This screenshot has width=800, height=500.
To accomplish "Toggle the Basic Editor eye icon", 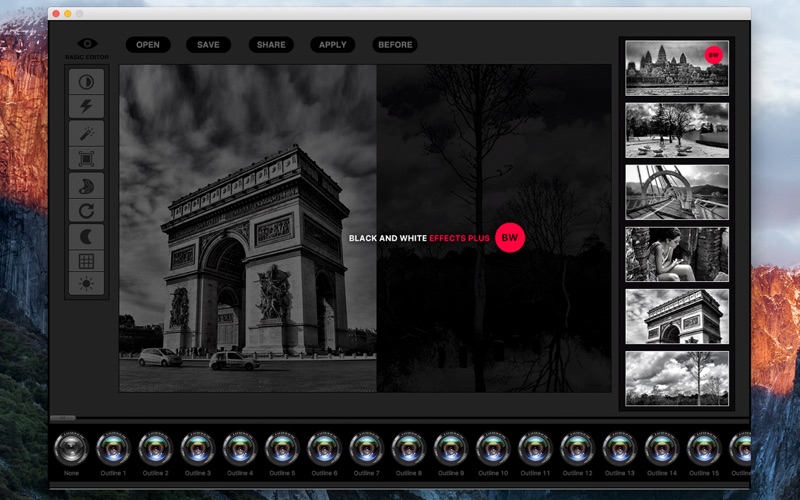I will [x=87, y=44].
